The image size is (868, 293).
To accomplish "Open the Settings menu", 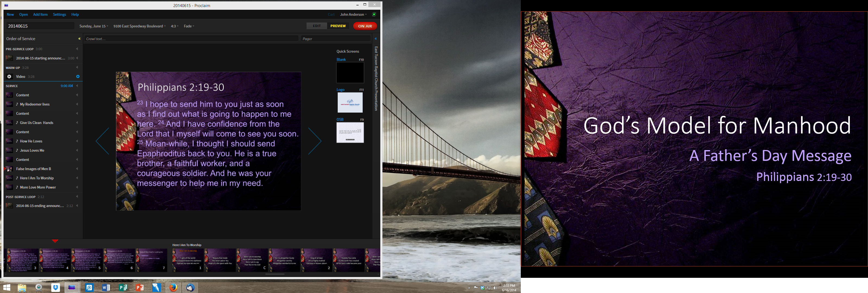I will click(59, 14).
